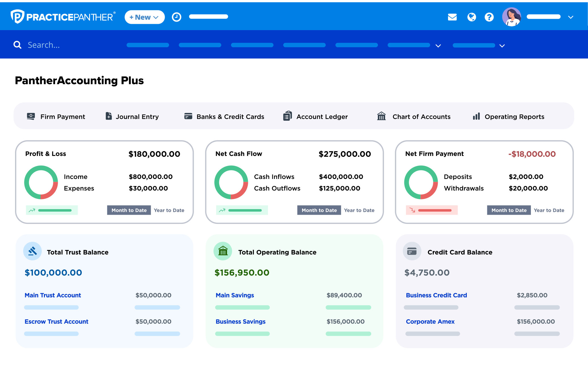This screenshot has width=588, height=365.
Task: Open the + New dropdown
Action: coord(145,17)
